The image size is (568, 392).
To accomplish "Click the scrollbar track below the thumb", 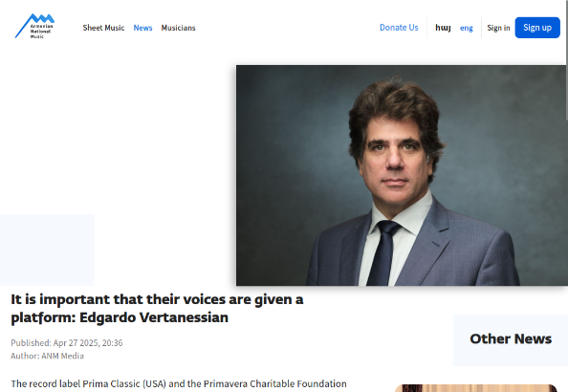I will [566, 253].
